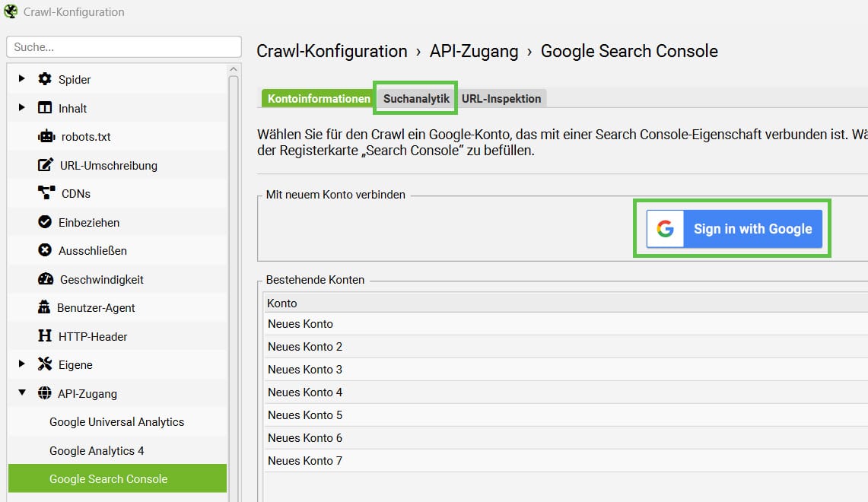The width and height of the screenshot is (868, 502).
Task: Open Benutzer-Agent settings
Action: coord(96,308)
